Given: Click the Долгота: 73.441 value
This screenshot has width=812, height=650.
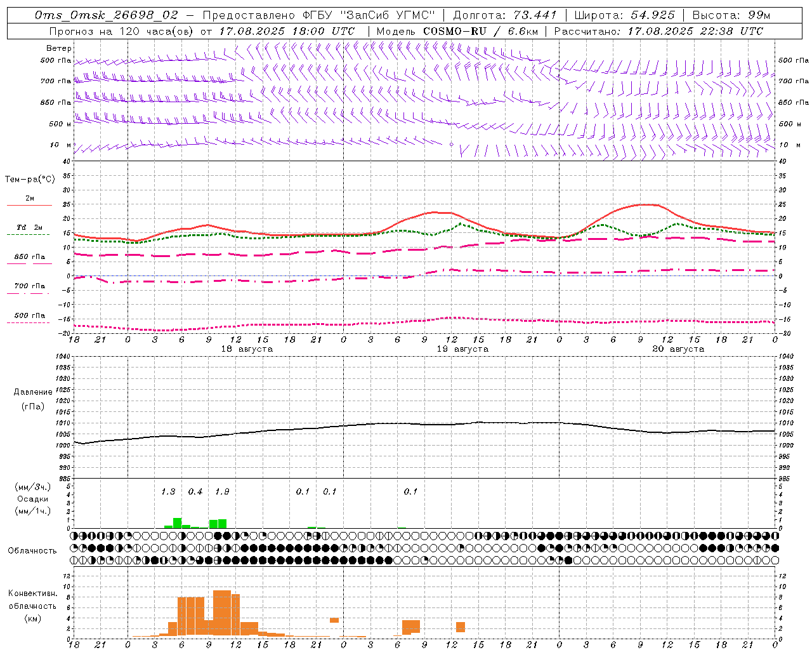Looking at the screenshot, I should [505, 15].
